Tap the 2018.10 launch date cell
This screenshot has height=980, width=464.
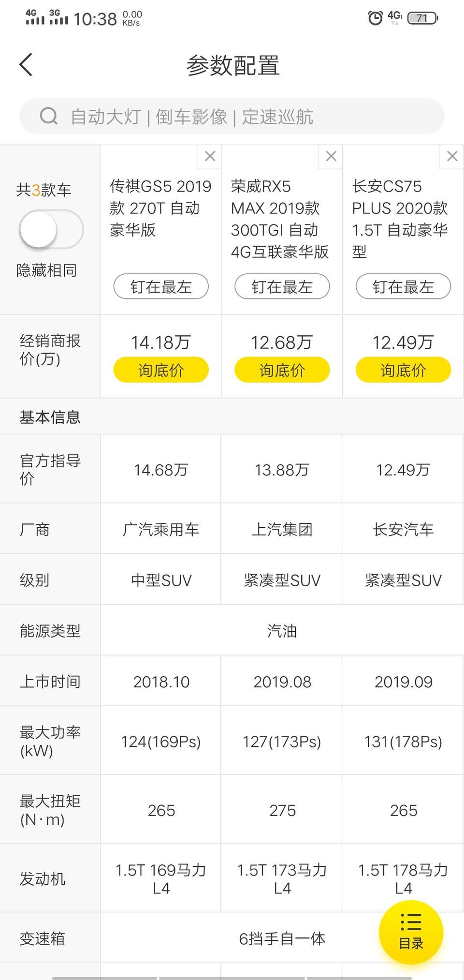(x=161, y=682)
